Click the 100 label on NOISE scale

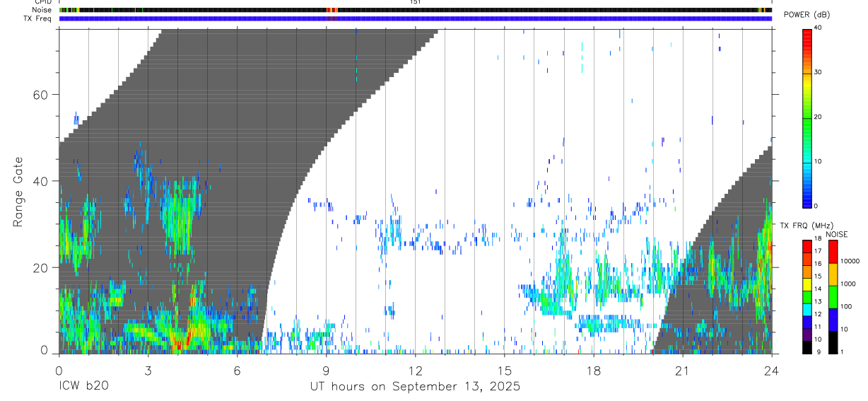click(x=846, y=306)
